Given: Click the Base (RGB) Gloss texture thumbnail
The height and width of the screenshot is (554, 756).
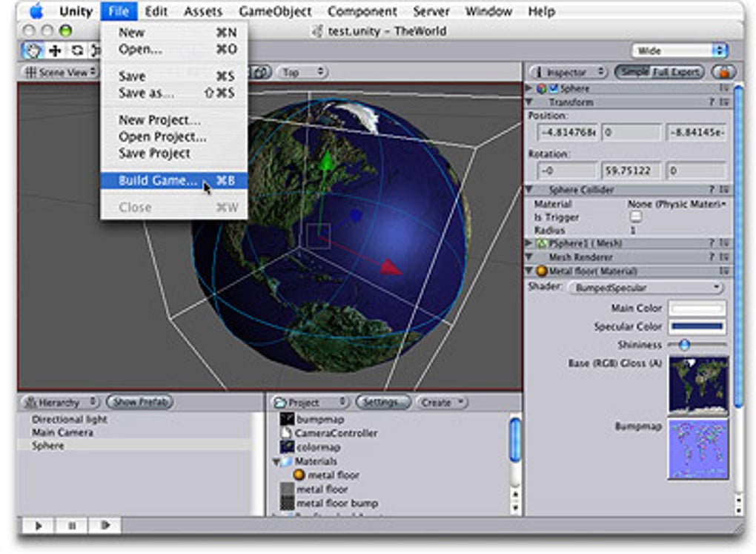Looking at the screenshot, I should pos(698,386).
